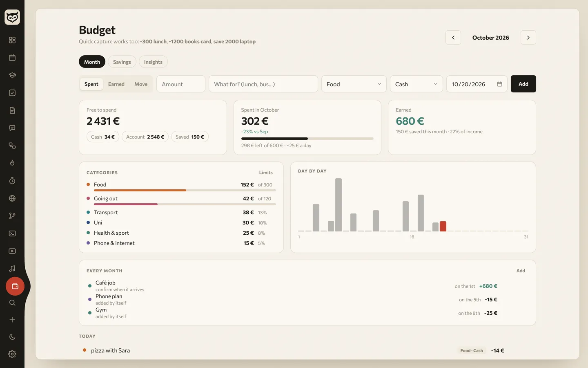Open the Food category dropdown
The width and height of the screenshot is (588, 368).
coord(354,84)
